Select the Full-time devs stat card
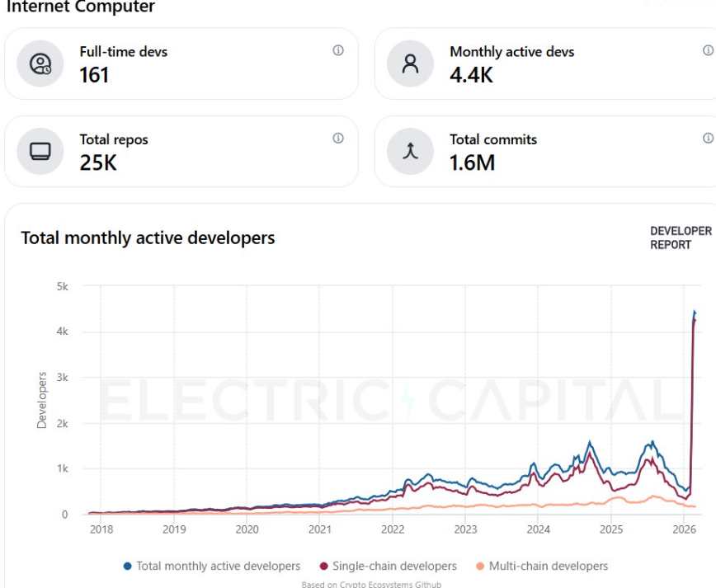This screenshot has height=588, width=716. 181,64
